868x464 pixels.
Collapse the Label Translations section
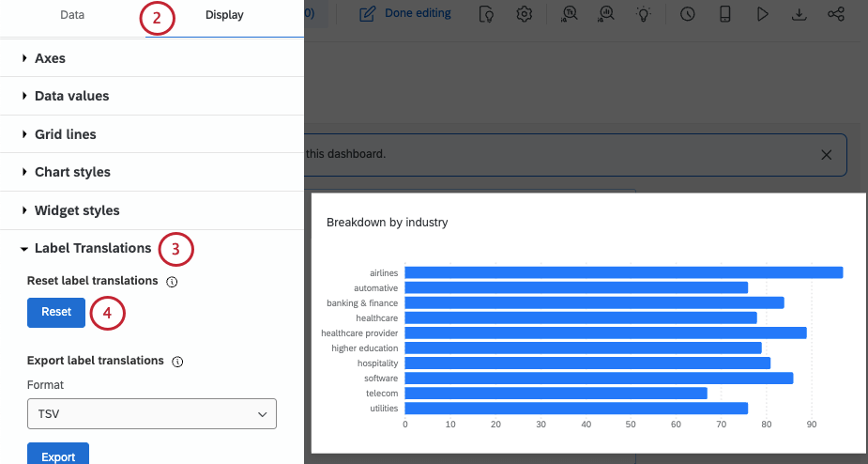92,248
